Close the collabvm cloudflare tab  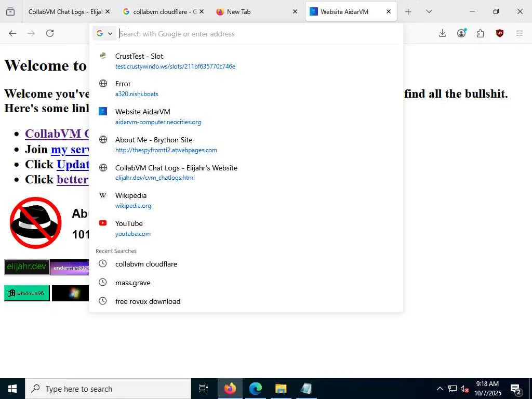202,11
